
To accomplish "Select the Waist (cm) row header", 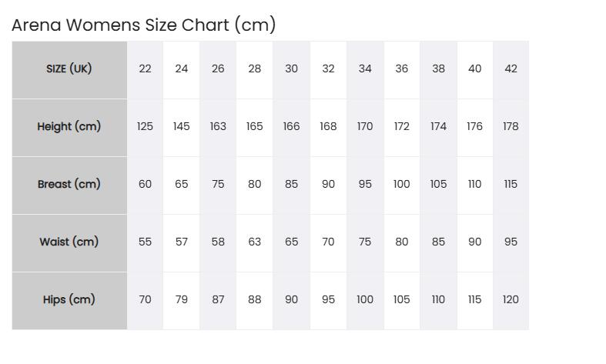I will tap(69, 243).
